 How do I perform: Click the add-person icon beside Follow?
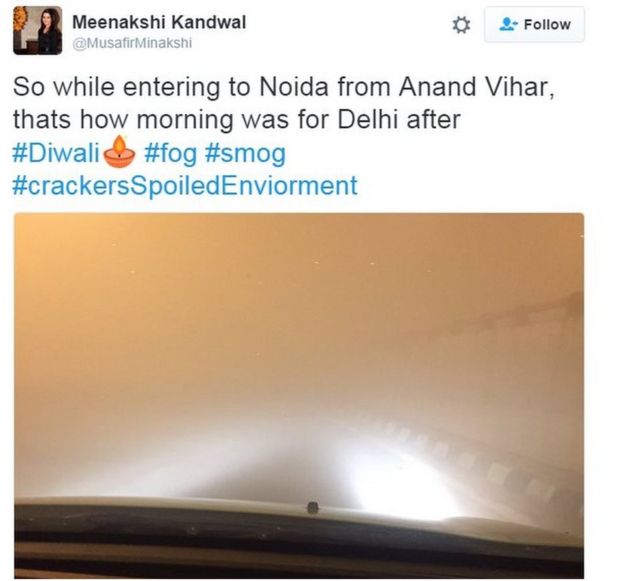point(508,24)
